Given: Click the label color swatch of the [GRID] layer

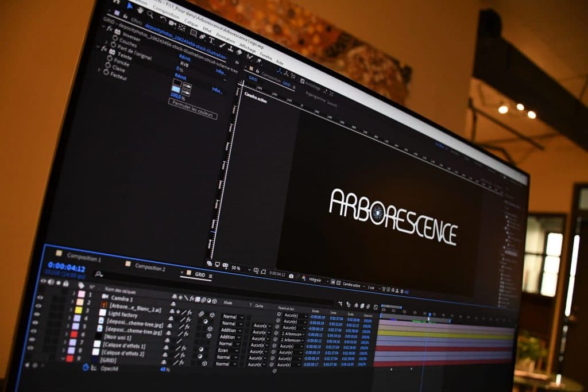Looking at the screenshot, I should 69,358.
